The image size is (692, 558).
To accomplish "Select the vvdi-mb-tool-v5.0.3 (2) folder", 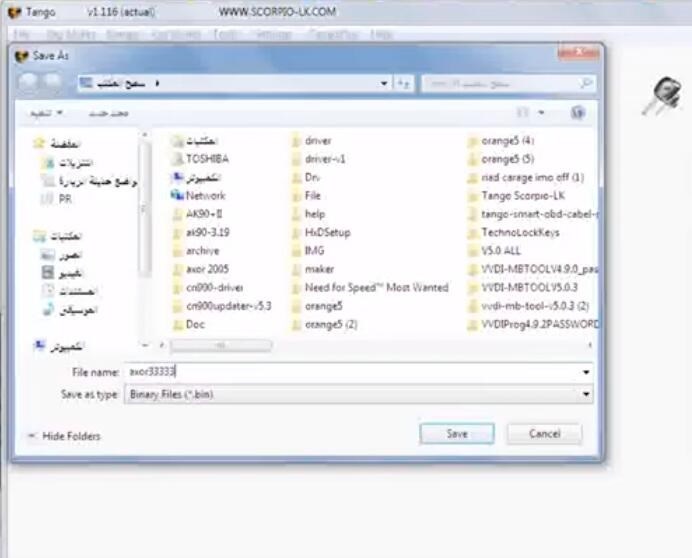I will pyautogui.click(x=529, y=306).
